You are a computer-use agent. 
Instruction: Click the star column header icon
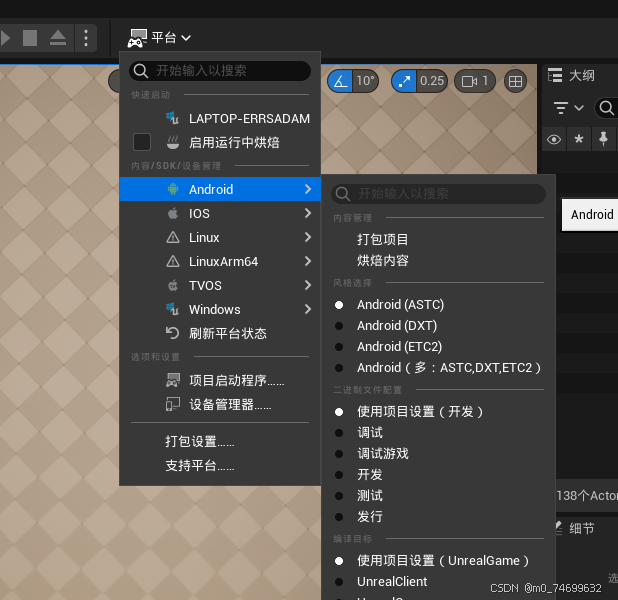click(x=579, y=139)
